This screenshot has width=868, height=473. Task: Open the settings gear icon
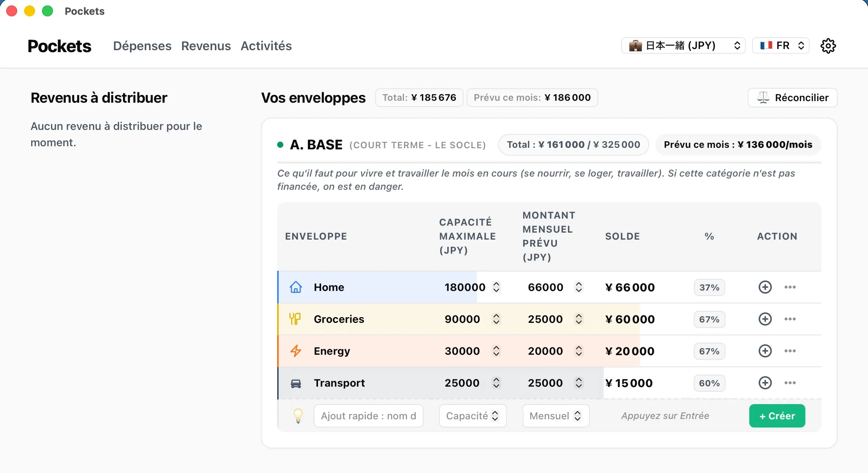(x=828, y=46)
